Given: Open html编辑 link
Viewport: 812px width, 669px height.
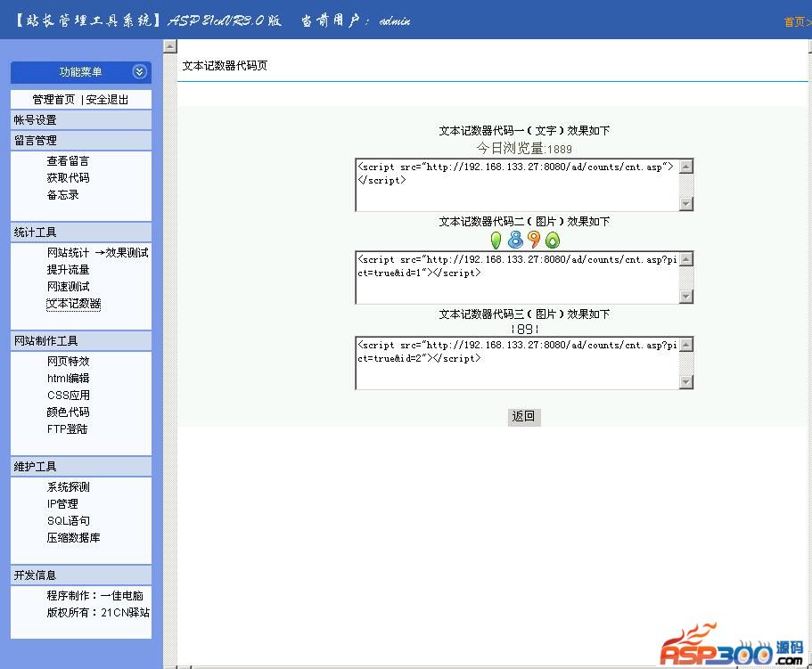Looking at the screenshot, I should (68, 379).
